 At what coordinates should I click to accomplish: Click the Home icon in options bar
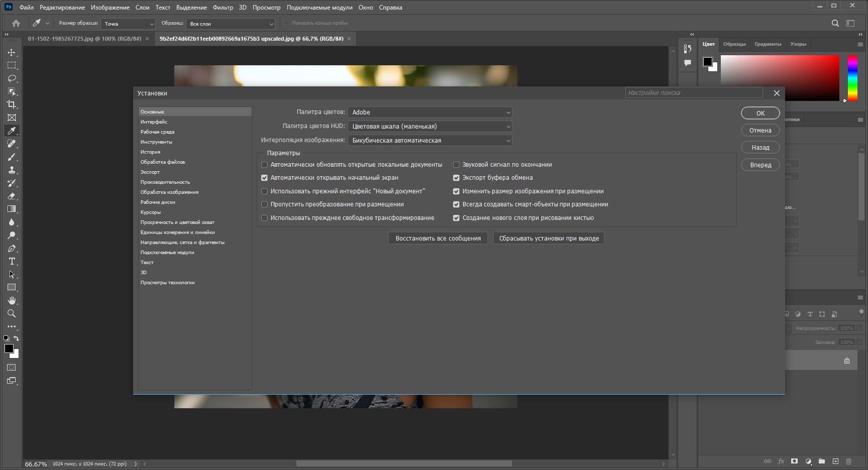(16, 23)
